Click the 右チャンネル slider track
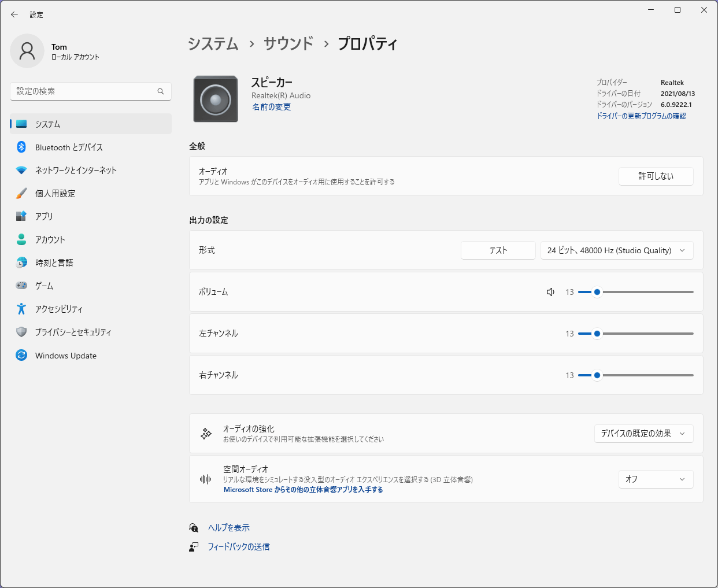The image size is (718, 588). 636,375
